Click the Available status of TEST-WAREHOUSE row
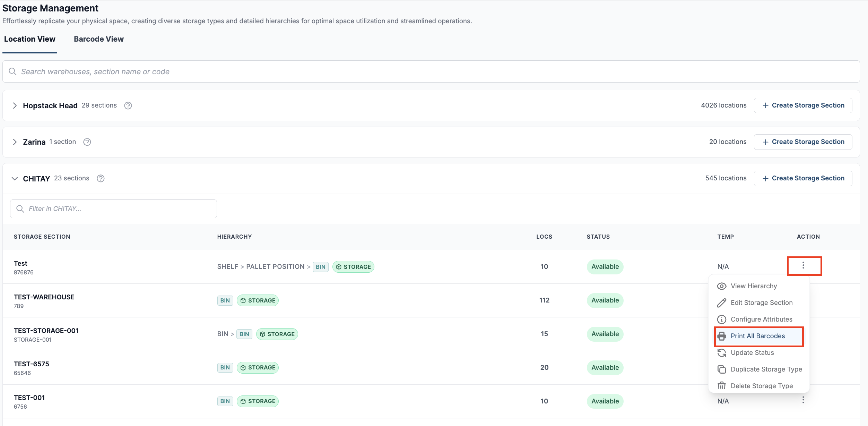Viewport: 868px width, 426px height. coord(605,300)
